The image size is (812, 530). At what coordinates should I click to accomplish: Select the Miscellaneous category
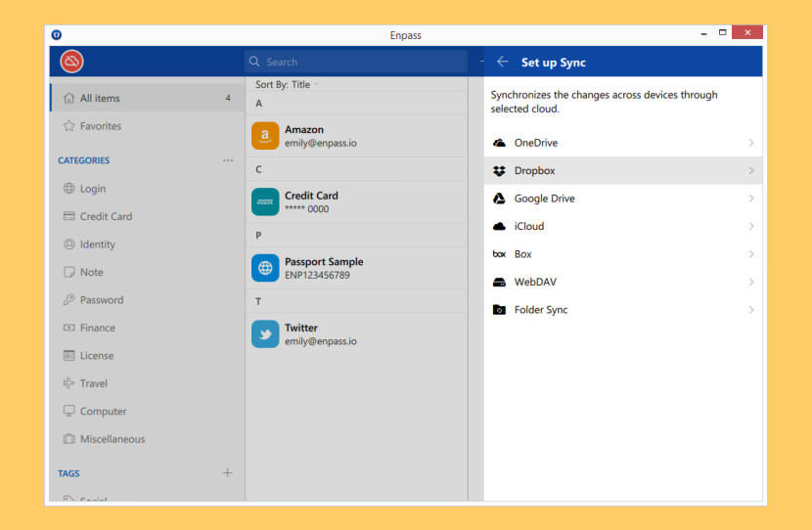148,439
